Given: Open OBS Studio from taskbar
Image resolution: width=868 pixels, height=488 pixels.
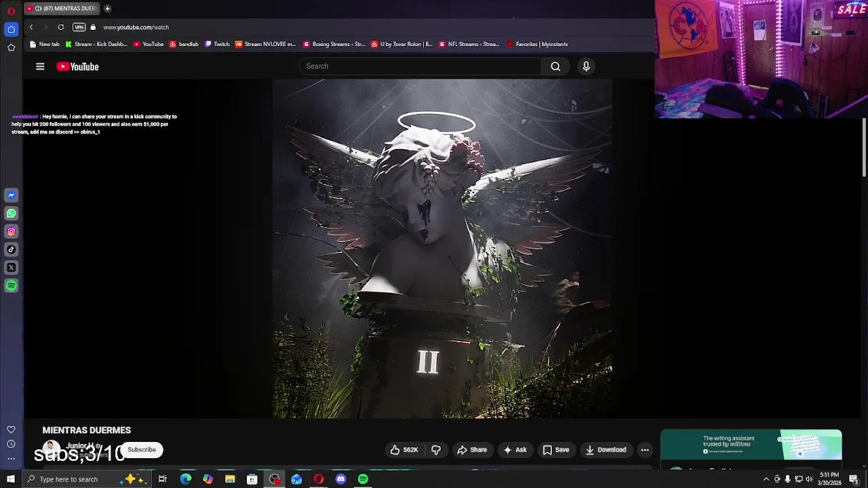Looking at the screenshot, I should tap(274, 479).
